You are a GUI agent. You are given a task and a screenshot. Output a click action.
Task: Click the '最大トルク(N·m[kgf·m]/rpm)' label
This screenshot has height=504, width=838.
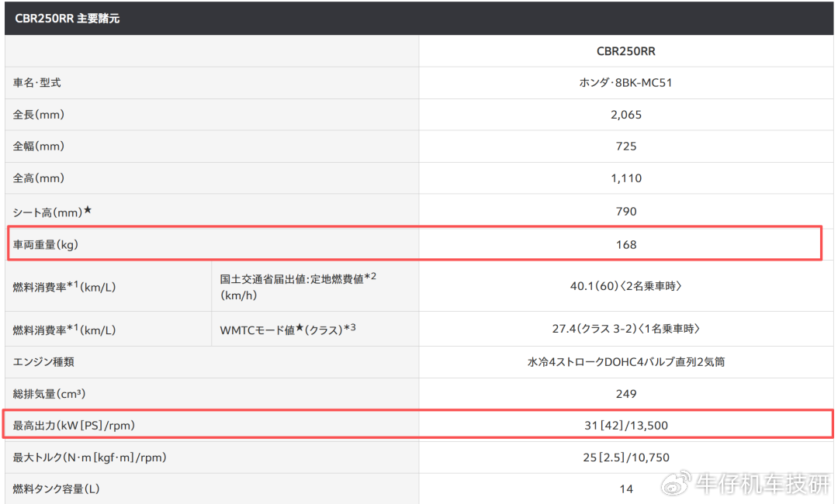pyautogui.click(x=90, y=457)
